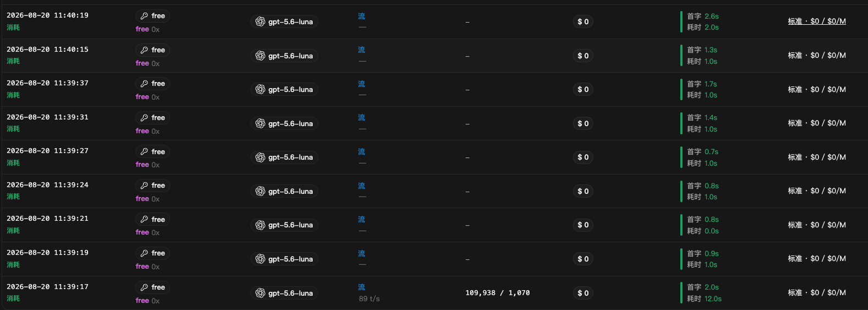Click the OpenAI logo in the 11:39:31 row

point(260,123)
